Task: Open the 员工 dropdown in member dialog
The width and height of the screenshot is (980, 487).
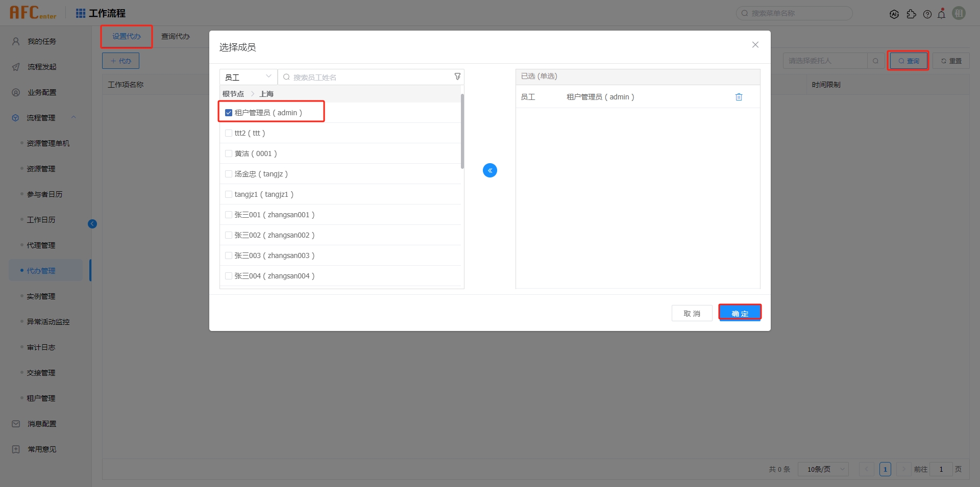Action: tap(248, 76)
